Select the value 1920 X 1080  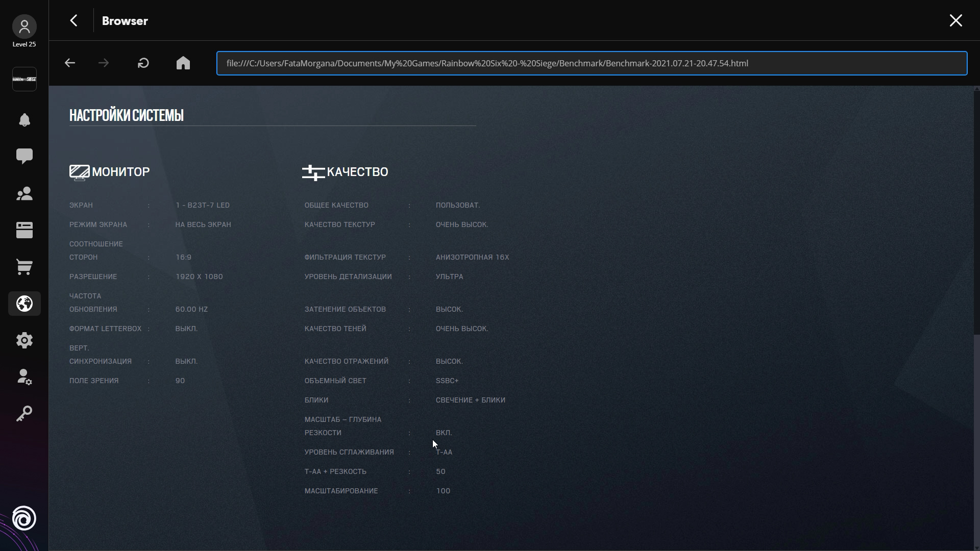[199, 277]
